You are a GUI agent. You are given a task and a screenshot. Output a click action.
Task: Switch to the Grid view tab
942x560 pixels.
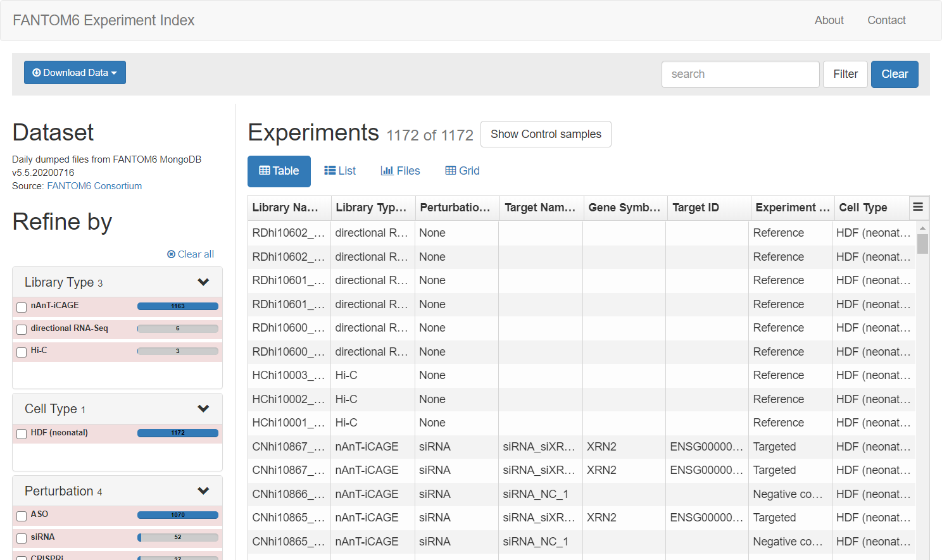[463, 171]
